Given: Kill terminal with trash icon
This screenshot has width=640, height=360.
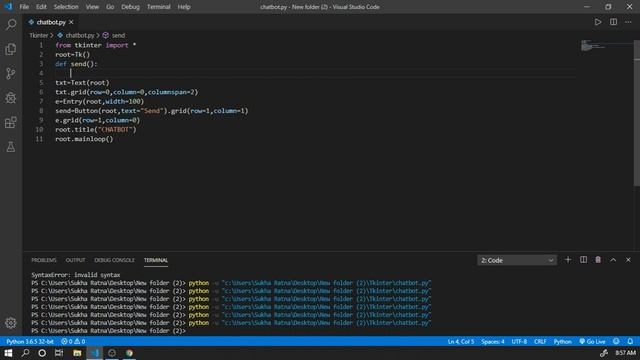Looking at the screenshot, I should coord(598,260).
